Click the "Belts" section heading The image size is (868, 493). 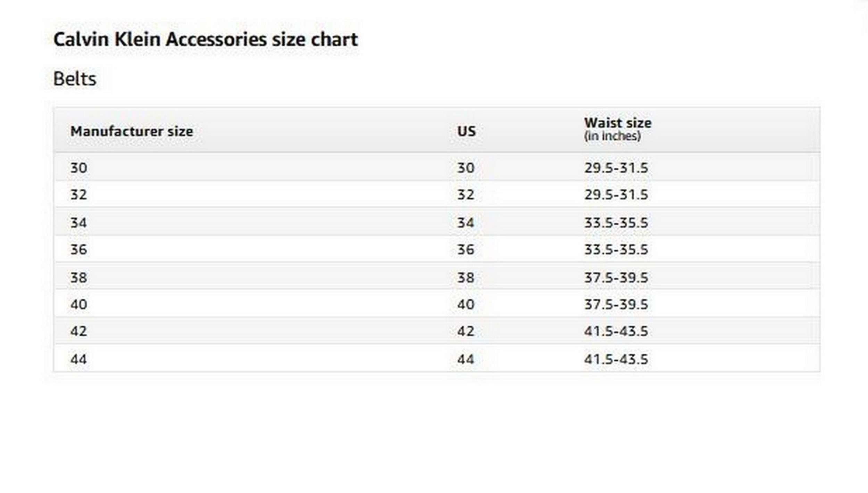tap(75, 79)
